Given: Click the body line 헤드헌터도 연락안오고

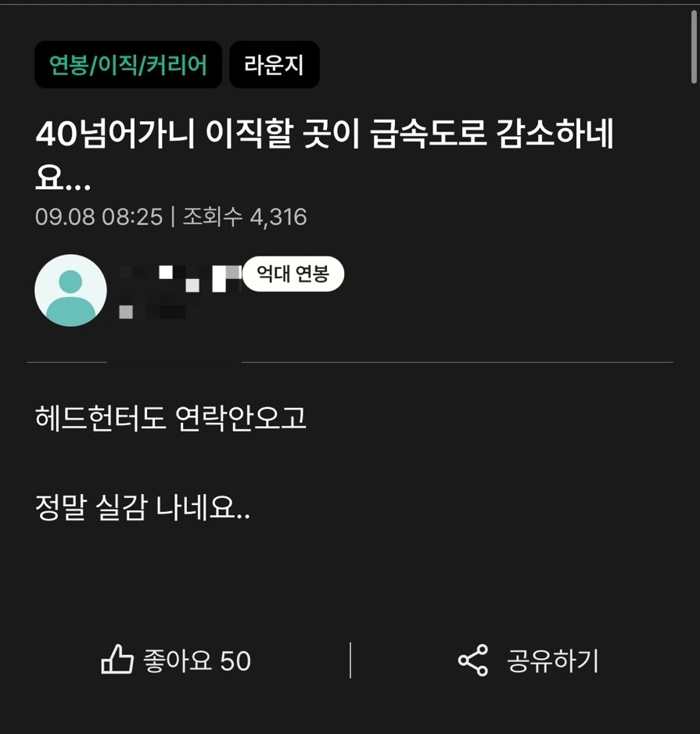Looking at the screenshot, I should click(x=171, y=417).
